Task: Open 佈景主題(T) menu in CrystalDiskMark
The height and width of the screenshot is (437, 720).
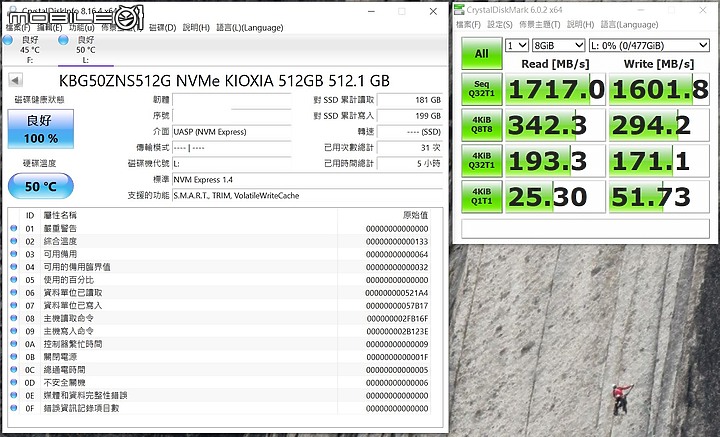Action: click(x=540, y=24)
